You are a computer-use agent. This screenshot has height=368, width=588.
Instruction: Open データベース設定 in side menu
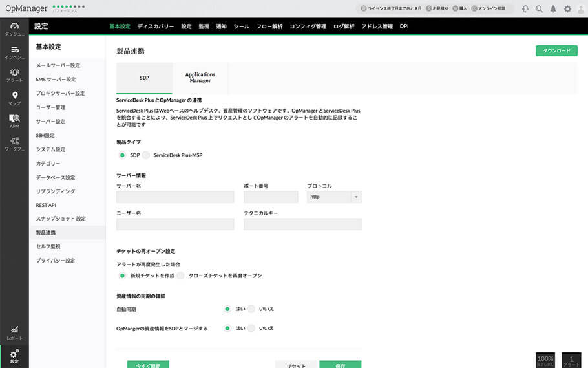(56, 177)
